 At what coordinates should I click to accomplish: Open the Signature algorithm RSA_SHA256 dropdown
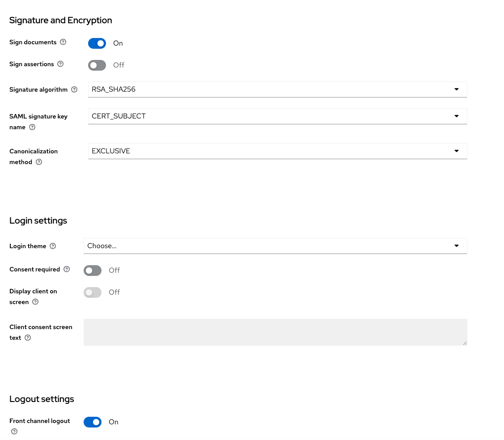click(277, 89)
